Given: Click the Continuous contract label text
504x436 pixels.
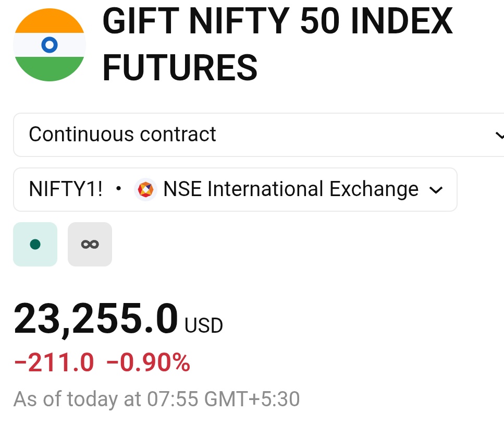Looking at the screenshot, I should pos(122,134).
